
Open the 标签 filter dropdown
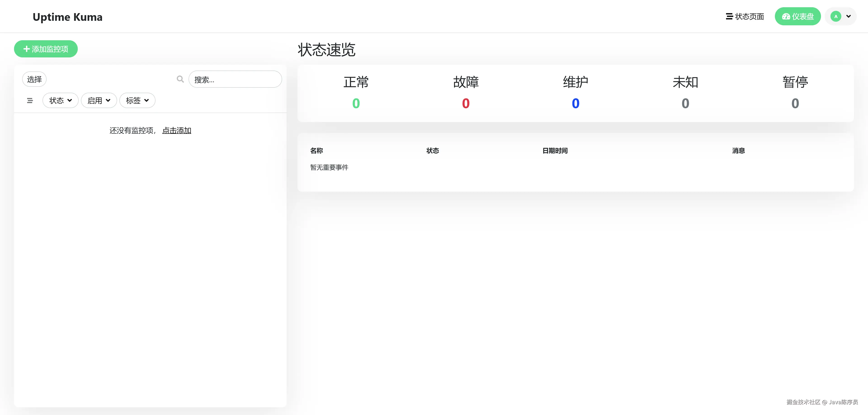click(x=137, y=100)
